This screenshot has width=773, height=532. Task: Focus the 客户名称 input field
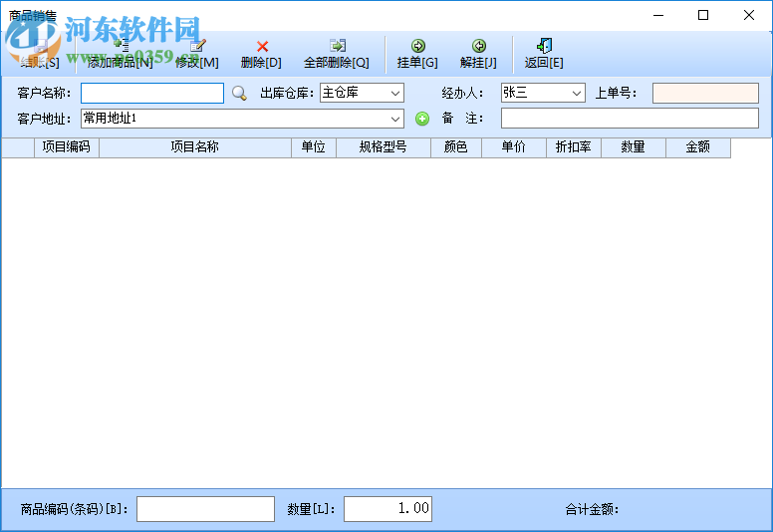tap(152, 93)
